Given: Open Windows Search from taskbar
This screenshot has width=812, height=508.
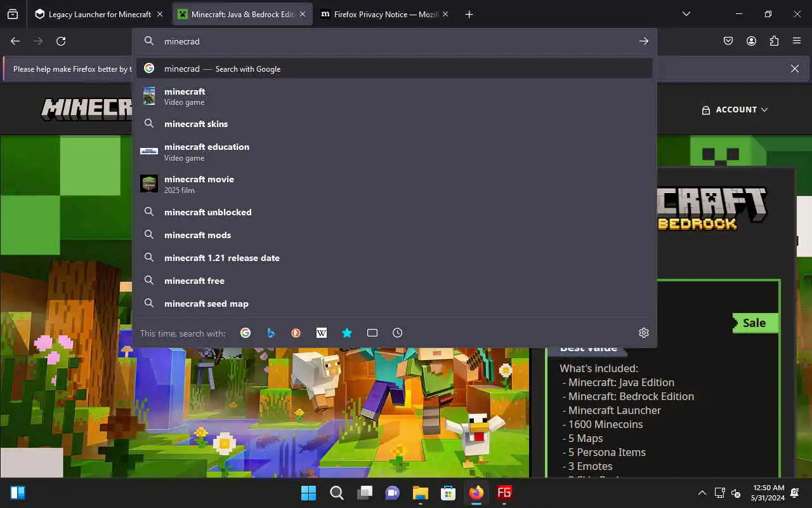Looking at the screenshot, I should 336,493.
